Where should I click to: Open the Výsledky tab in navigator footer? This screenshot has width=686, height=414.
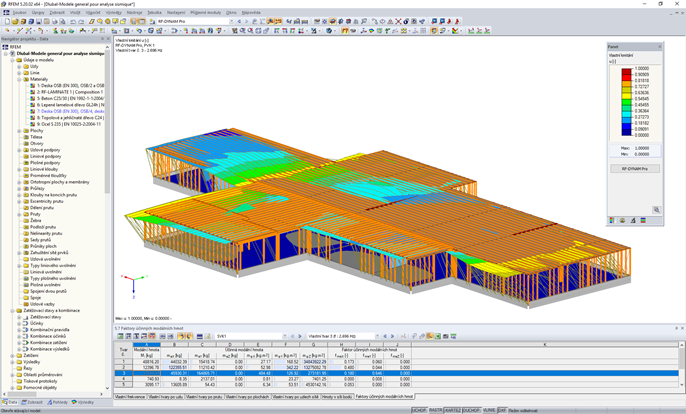pos(83,402)
